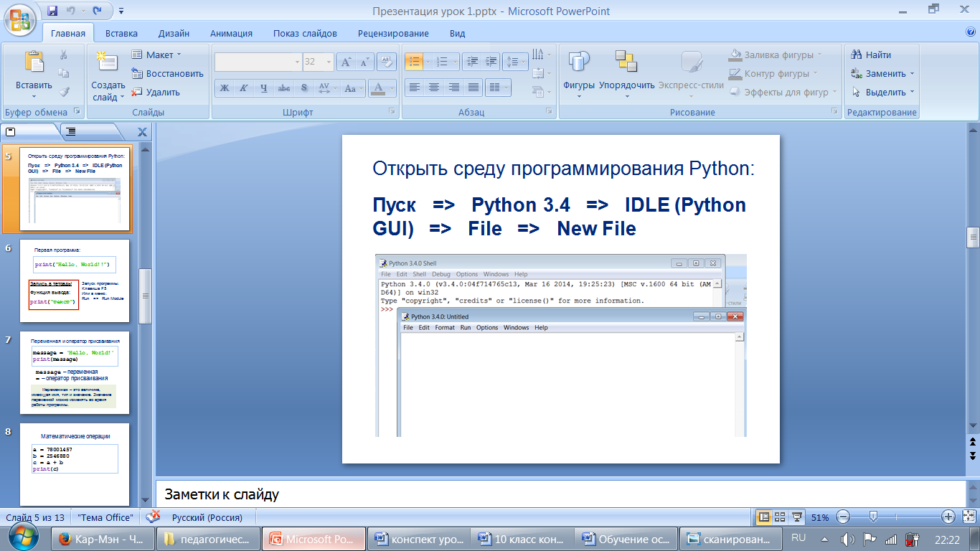Toggle bold Ж formatting
Image resolution: width=980 pixels, height=551 pixels.
[x=225, y=88]
